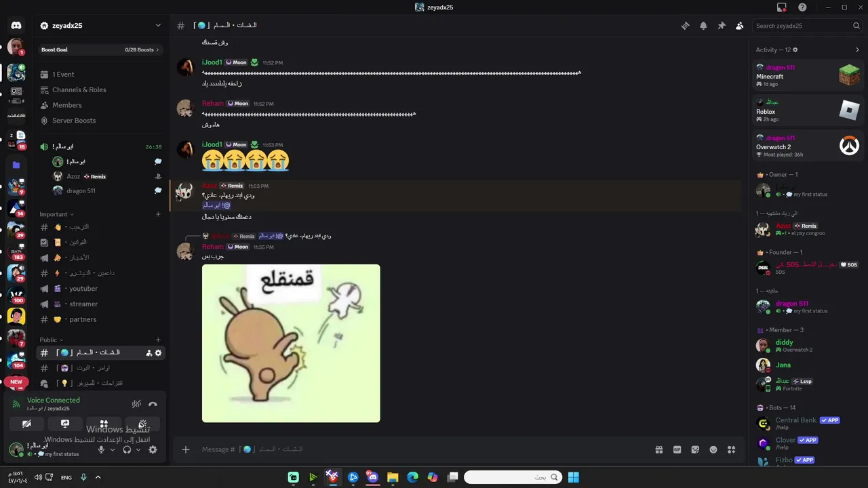This screenshot has width=868, height=488.
Task: Open Copilot icon on the taskbar
Action: pos(433,477)
